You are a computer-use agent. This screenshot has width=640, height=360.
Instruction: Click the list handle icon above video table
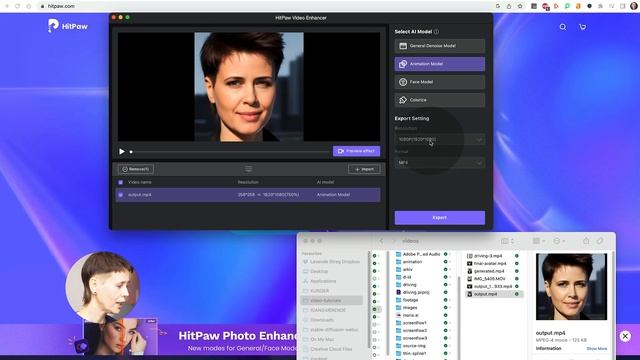coord(248,169)
